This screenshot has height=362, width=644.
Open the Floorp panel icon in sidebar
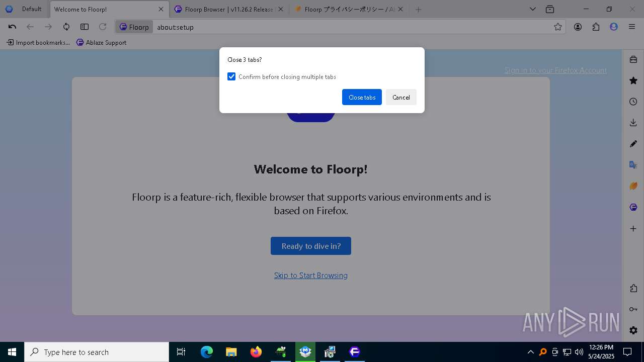pyautogui.click(x=633, y=207)
